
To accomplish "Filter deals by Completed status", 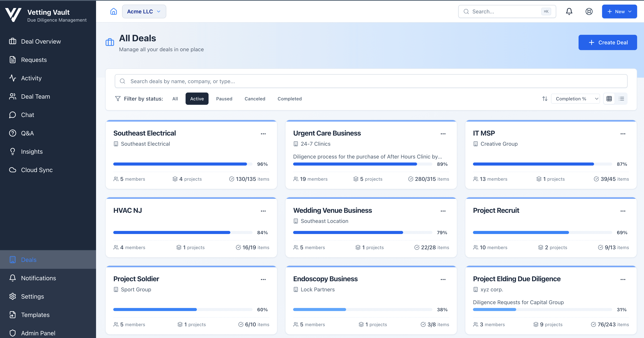I will (289, 98).
